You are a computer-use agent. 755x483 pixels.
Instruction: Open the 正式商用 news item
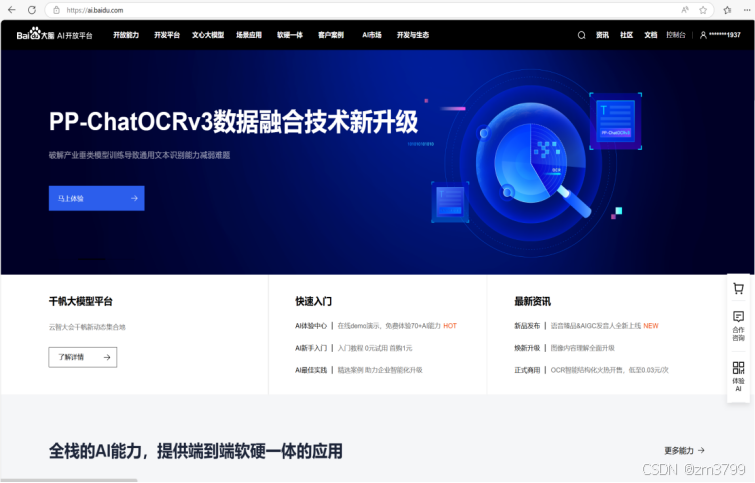[527, 370]
